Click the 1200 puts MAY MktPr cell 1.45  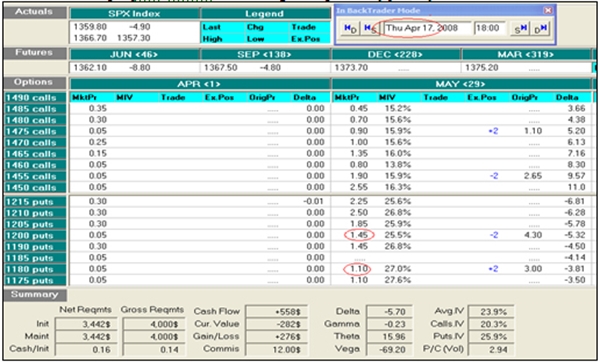coord(359,235)
